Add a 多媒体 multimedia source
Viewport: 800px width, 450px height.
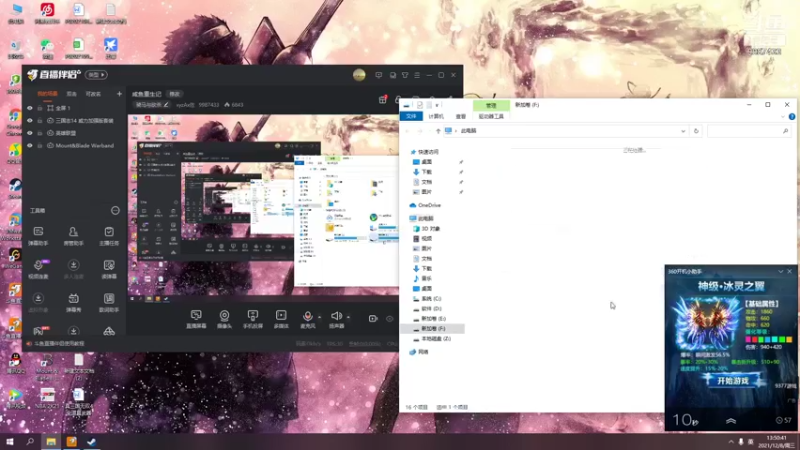[x=281, y=319]
